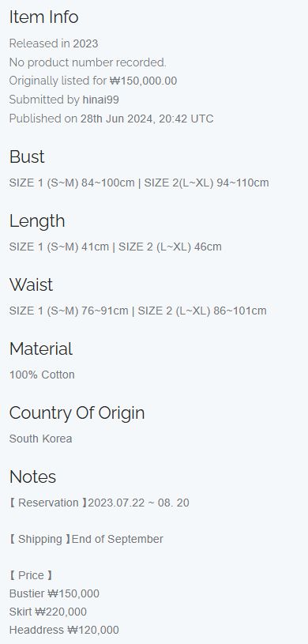The width and height of the screenshot is (308, 644).
Task: Click the Notes heading
Action: point(32,476)
